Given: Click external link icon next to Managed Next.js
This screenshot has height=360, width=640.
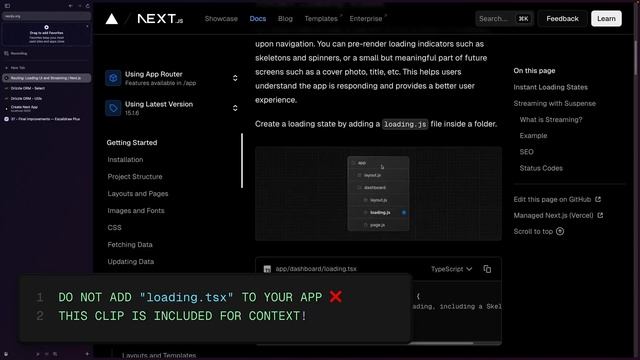Looking at the screenshot, I should (x=600, y=215).
